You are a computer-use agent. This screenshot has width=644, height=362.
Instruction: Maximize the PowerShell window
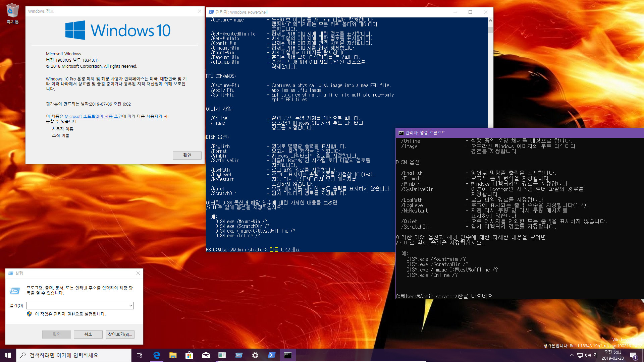click(470, 12)
